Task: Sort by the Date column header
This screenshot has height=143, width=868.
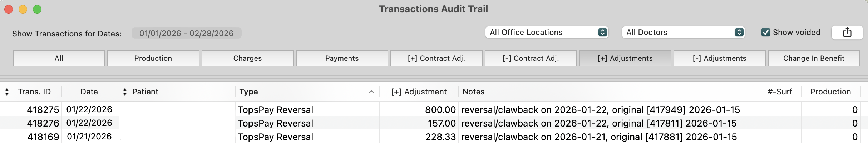Action: (89, 92)
